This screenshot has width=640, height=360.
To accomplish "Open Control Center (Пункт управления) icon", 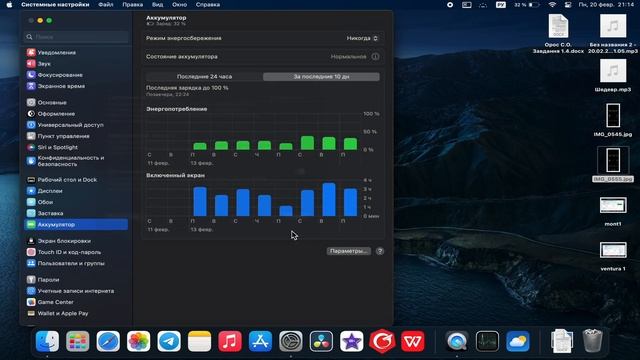I will click(31, 136).
